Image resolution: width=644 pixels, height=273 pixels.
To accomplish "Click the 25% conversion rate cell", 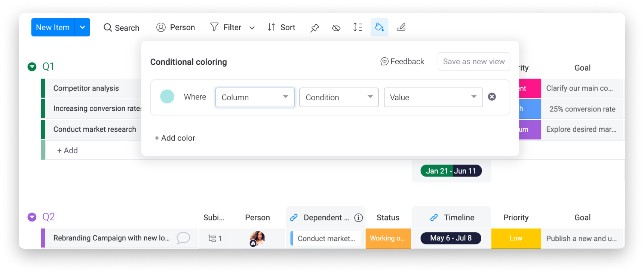I will (583, 109).
